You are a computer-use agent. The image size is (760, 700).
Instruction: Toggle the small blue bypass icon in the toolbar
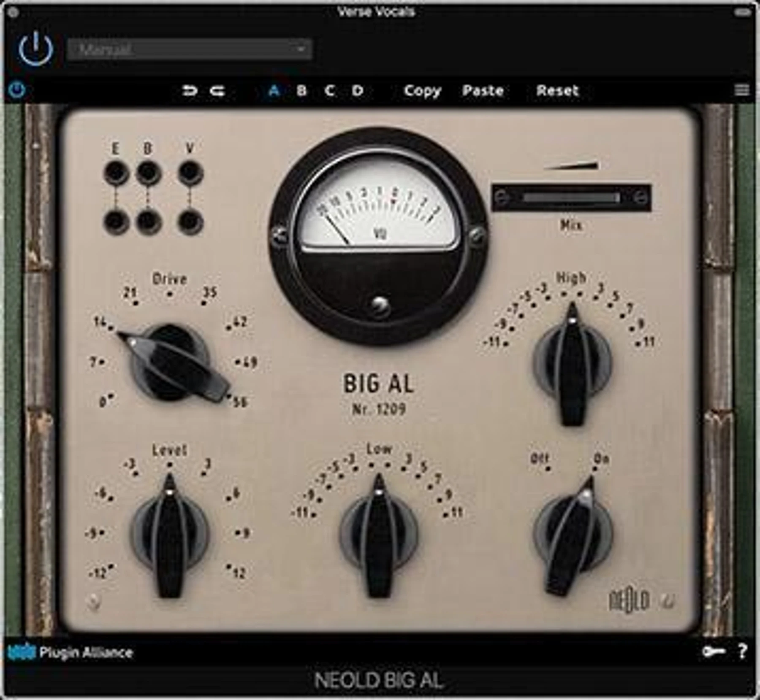17,90
